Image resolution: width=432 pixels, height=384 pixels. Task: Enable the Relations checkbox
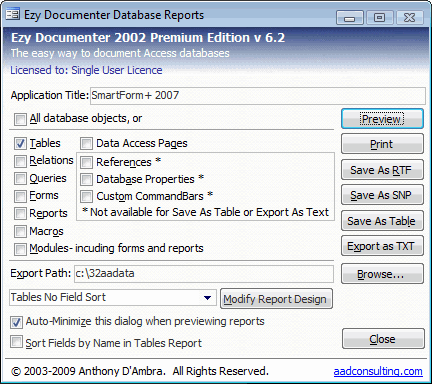click(20, 161)
